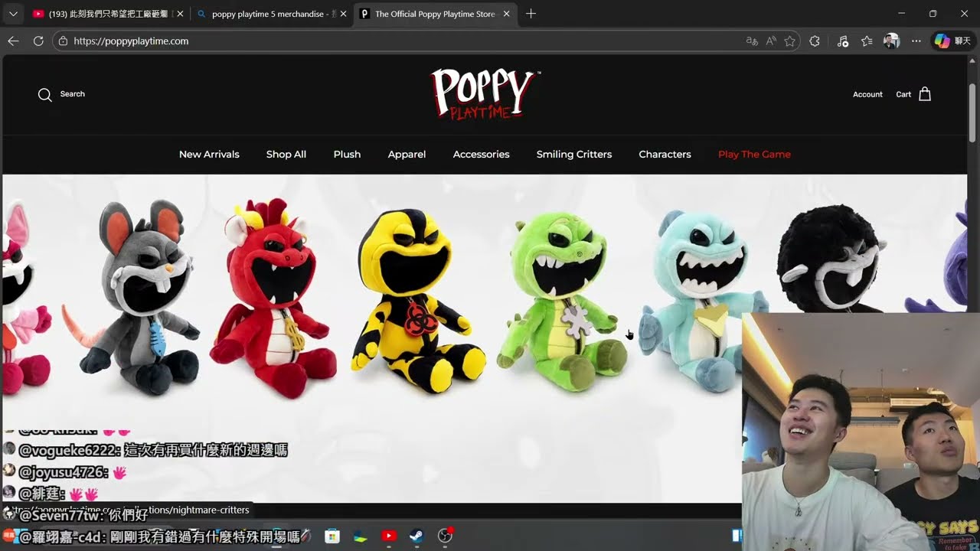The height and width of the screenshot is (551, 980).
Task: Expand the tab search dropdown arrow
Action: click(13, 14)
